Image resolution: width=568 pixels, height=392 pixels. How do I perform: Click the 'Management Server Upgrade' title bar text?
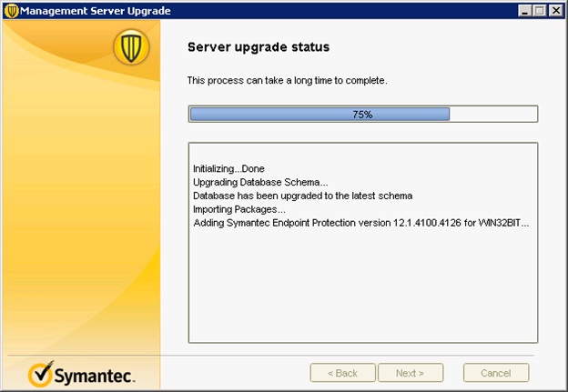click(96, 11)
